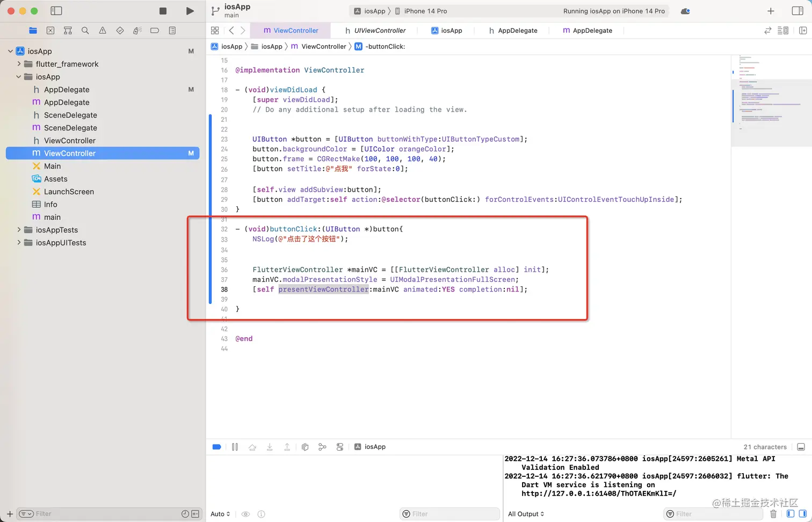Open the iosApp scheme selector

369,11
